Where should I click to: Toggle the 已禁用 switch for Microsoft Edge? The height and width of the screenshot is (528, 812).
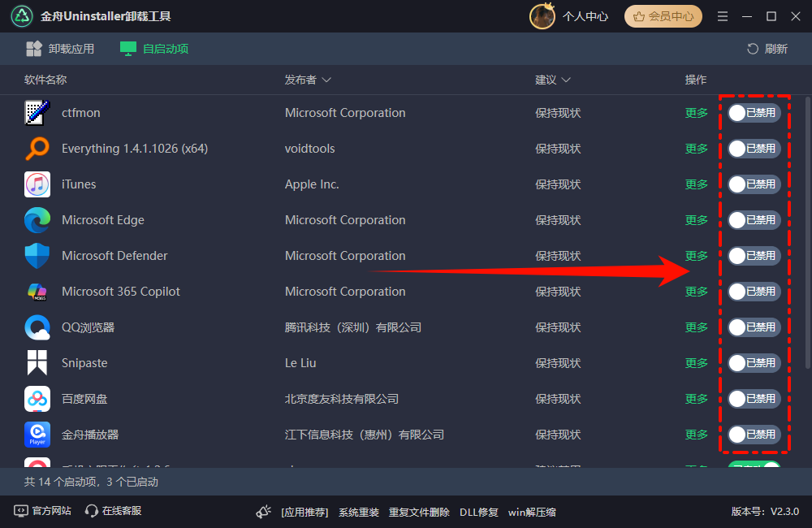pos(753,220)
